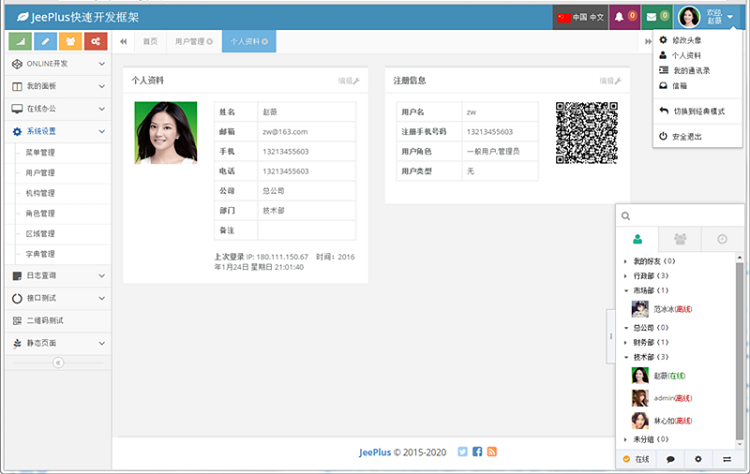Click the RSS feed icon in footer
Screen dimensions: 750x474
[492, 452]
